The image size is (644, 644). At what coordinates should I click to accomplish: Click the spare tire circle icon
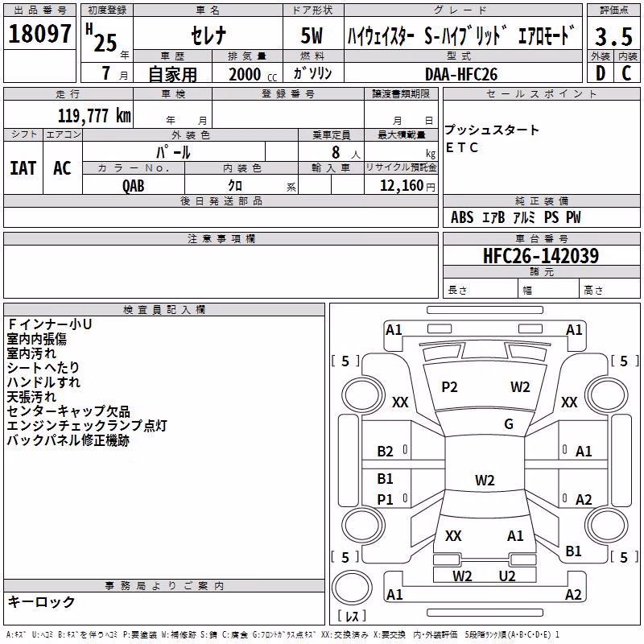coord(352,588)
